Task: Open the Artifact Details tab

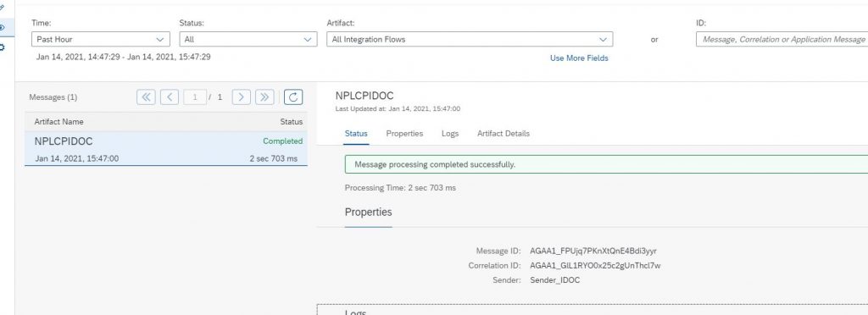Action: click(504, 134)
